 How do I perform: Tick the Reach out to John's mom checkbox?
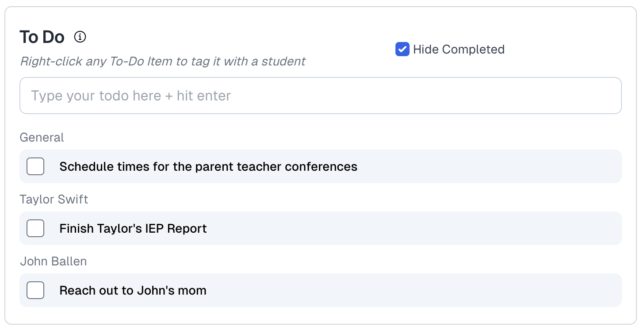(x=35, y=291)
